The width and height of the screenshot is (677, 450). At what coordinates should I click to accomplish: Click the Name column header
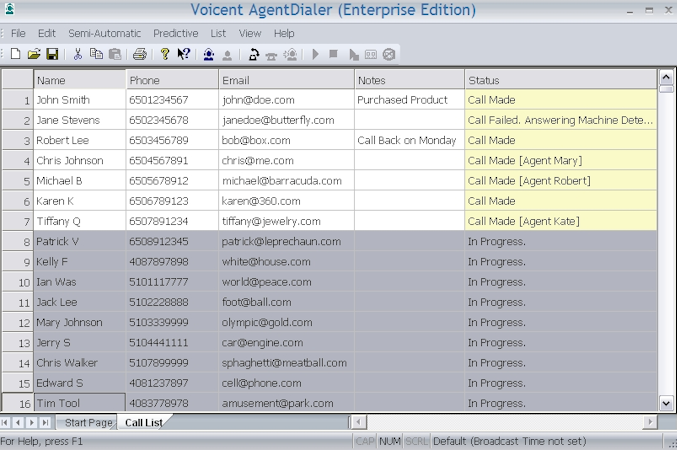coord(79,80)
